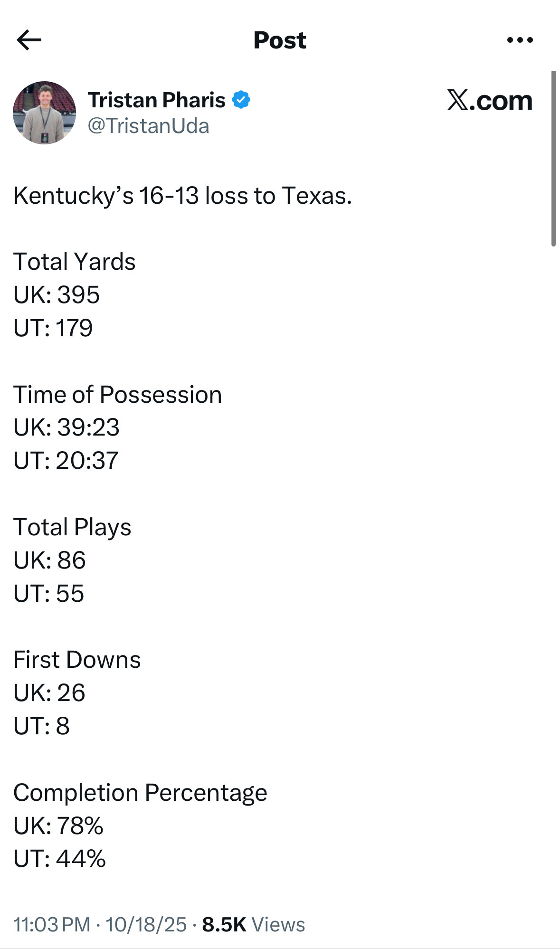Click the @TristanUda handle
The image size is (560, 949).
pyautogui.click(x=148, y=126)
